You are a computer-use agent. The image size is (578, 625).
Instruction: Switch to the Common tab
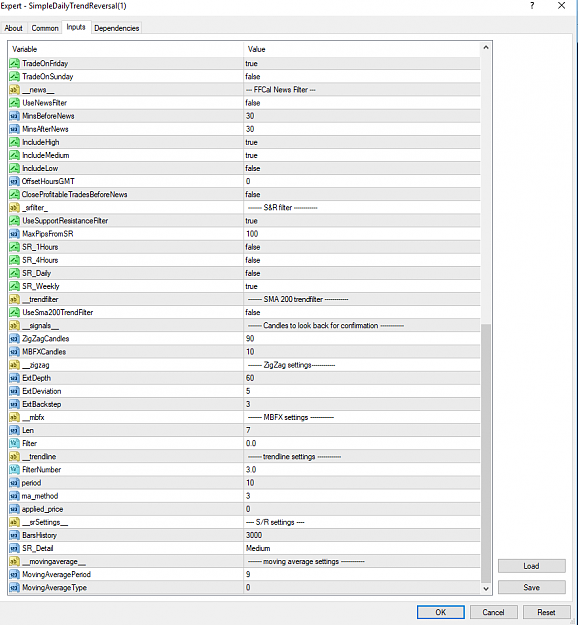pos(45,28)
